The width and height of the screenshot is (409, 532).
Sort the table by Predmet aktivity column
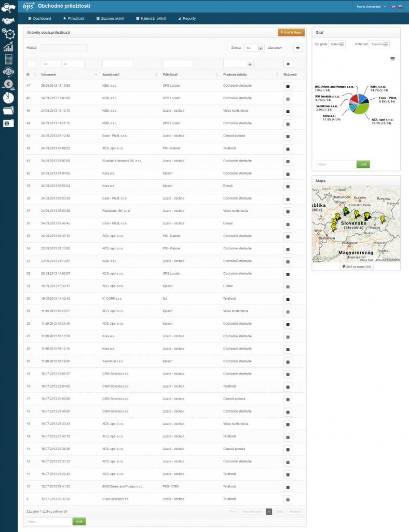tap(250, 75)
